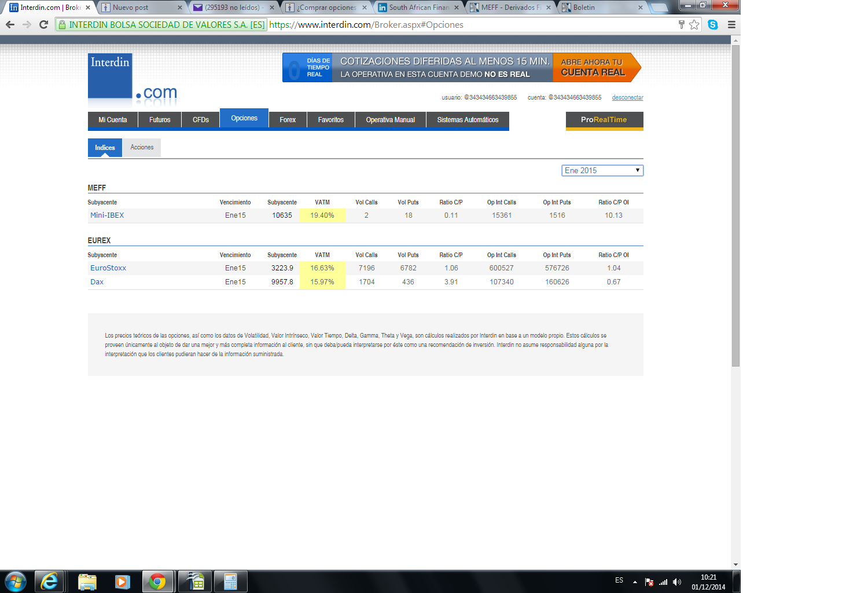Switch to the Boletin browser tab
The image size is (868, 593).
[x=602, y=8]
